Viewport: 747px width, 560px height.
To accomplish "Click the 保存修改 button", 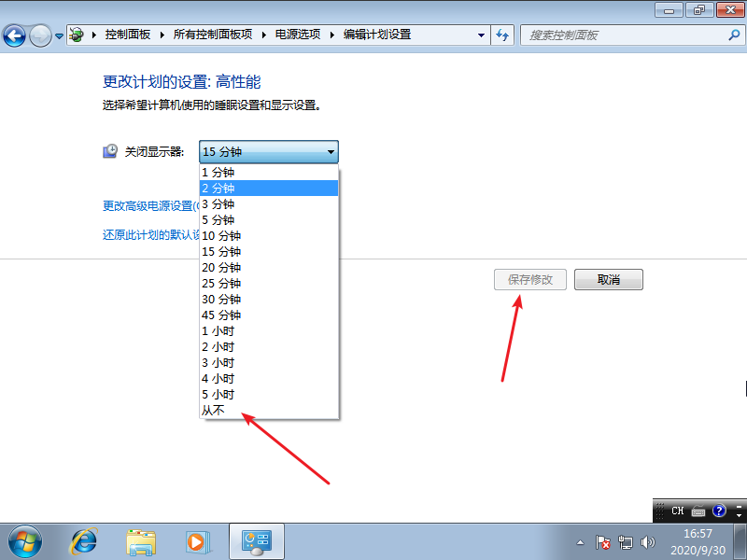I will pyautogui.click(x=529, y=279).
